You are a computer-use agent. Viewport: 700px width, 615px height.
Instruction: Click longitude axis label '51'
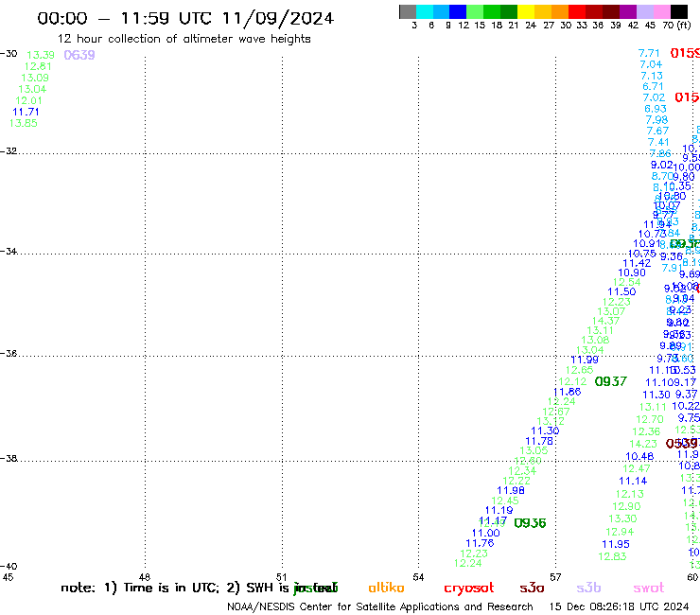(x=281, y=577)
